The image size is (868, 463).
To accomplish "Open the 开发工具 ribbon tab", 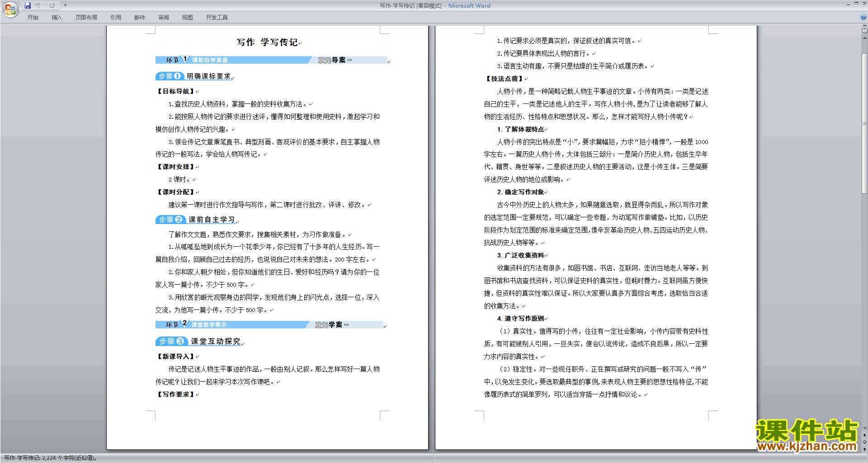I will click(x=217, y=18).
